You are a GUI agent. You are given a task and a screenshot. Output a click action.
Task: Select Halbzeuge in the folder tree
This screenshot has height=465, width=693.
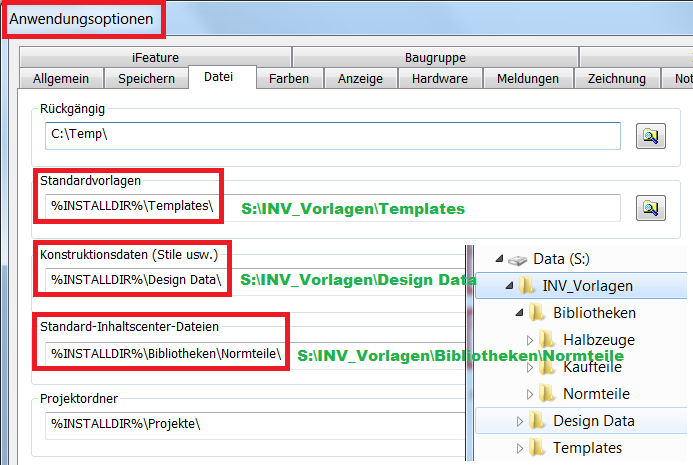599,339
